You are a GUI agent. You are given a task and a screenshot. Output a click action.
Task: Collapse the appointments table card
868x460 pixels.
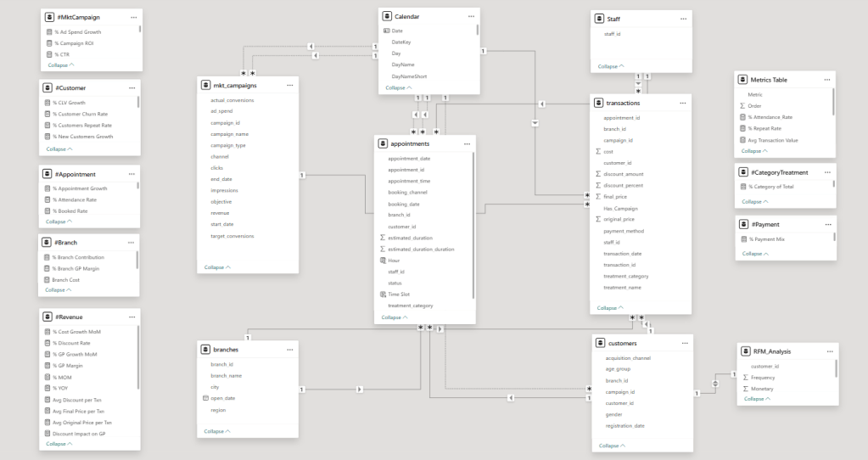pos(395,317)
